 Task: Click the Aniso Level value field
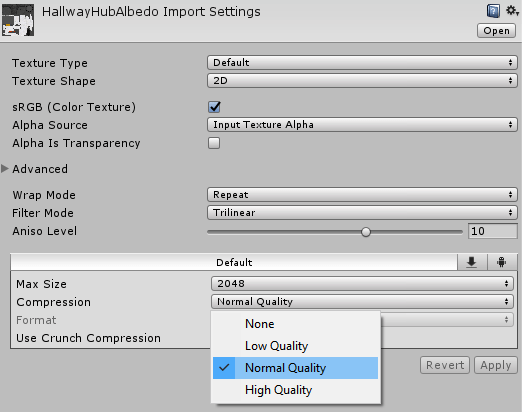(493, 231)
